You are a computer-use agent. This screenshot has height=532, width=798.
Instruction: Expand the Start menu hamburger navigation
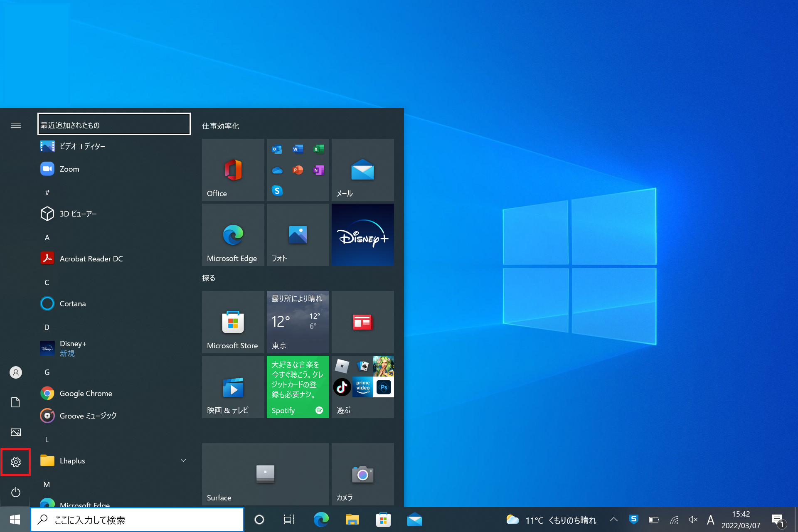[16, 125]
